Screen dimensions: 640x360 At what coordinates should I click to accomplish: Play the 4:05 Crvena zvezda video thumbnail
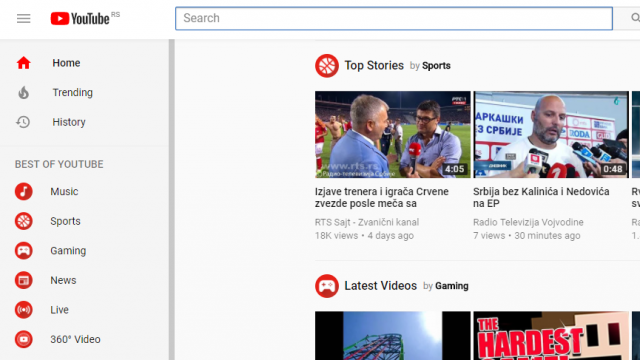(393, 134)
